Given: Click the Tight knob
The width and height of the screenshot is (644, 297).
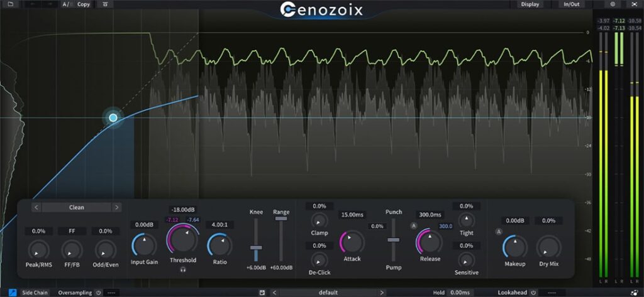Looking at the screenshot, I should pyautogui.click(x=466, y=220).
